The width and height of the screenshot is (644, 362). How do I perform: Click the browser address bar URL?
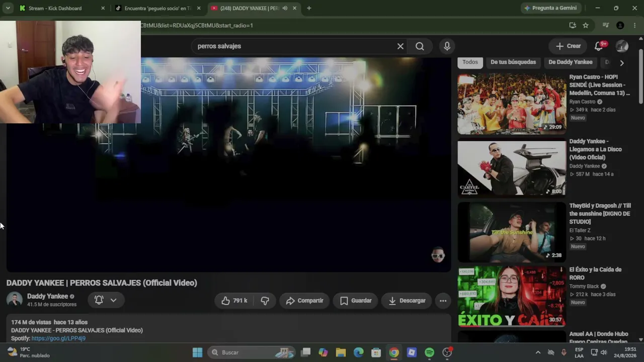coord(197,25)
